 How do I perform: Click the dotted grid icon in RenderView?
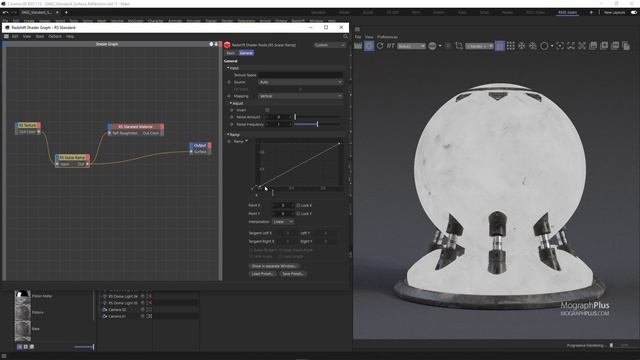[x=511, y=46]
